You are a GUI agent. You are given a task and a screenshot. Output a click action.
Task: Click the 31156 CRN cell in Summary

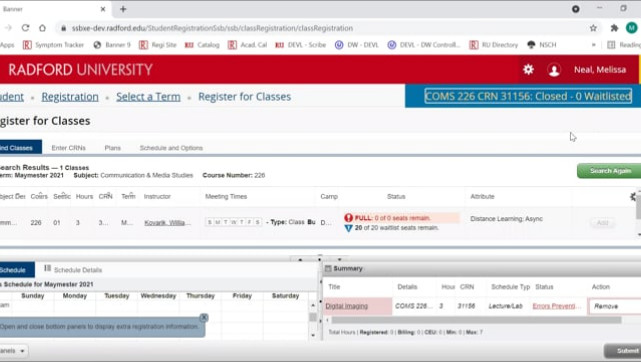pos(466,306)
